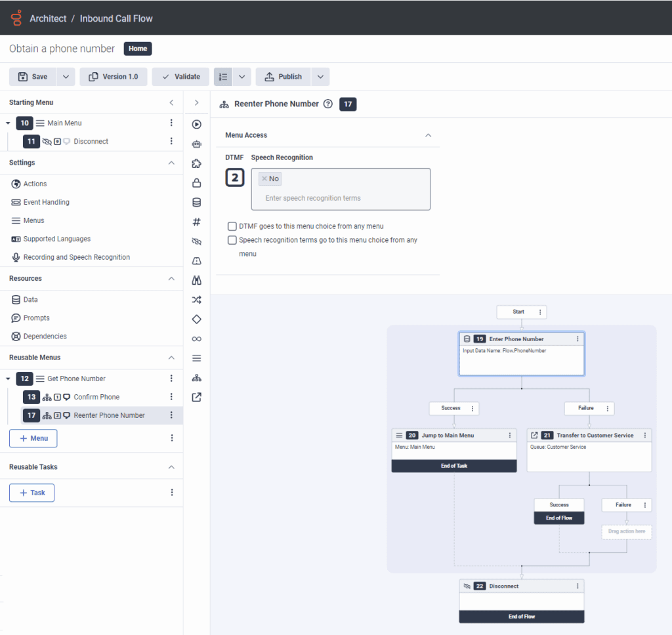Click the help icon beside Reenter Phone Number
672x635 pixels.
[x=328, y=104]
